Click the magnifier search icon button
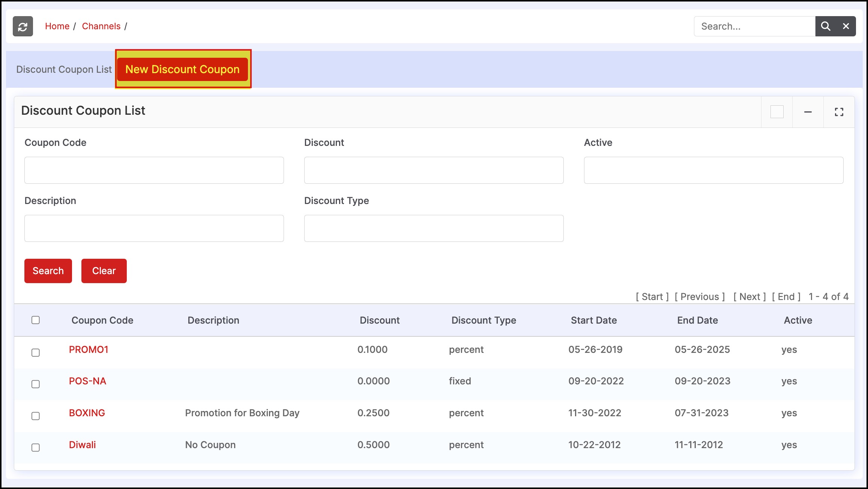The image size is (868, 489). pos(826,26)
